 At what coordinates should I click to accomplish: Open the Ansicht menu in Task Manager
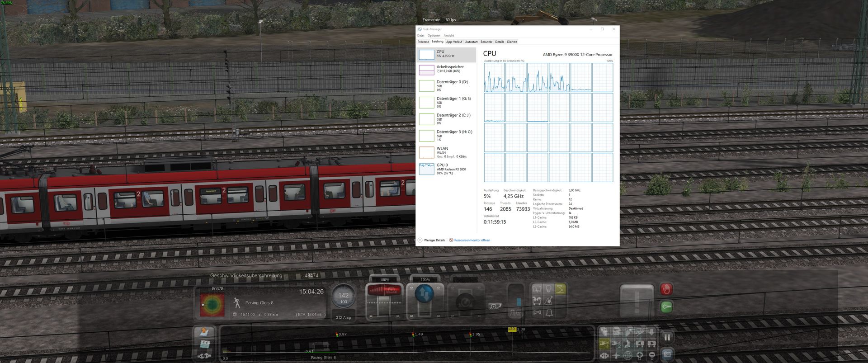(448, 35)
